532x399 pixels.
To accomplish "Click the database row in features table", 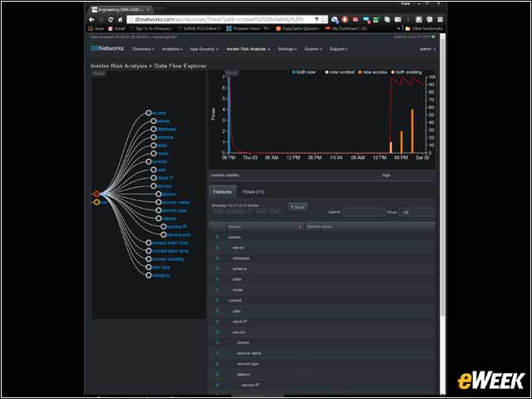I will click(322, 259).
